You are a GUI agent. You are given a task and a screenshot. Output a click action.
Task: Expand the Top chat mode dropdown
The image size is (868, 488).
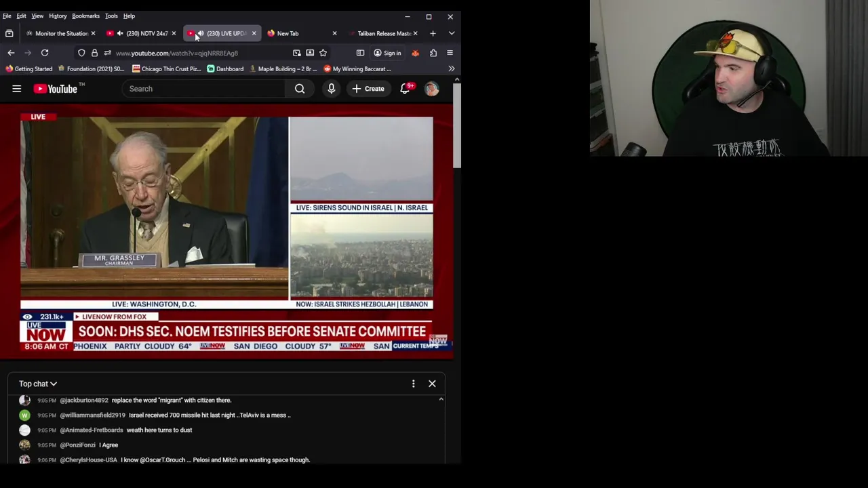38,384
